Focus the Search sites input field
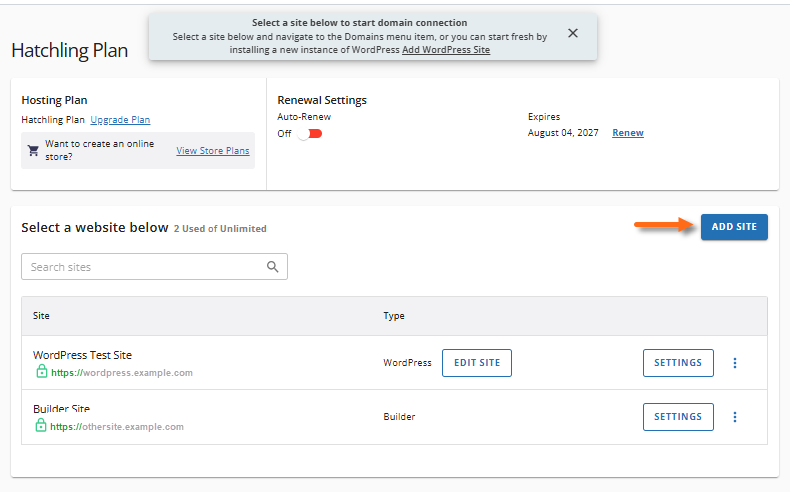 (145, 267)
